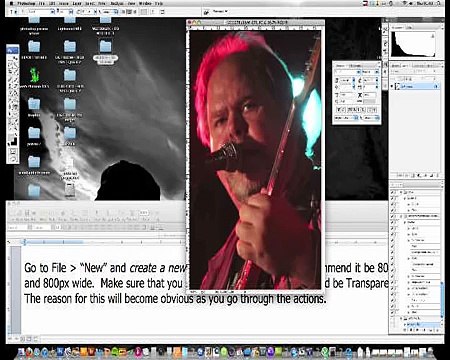Select the Crop tool

tap(10, 73)
